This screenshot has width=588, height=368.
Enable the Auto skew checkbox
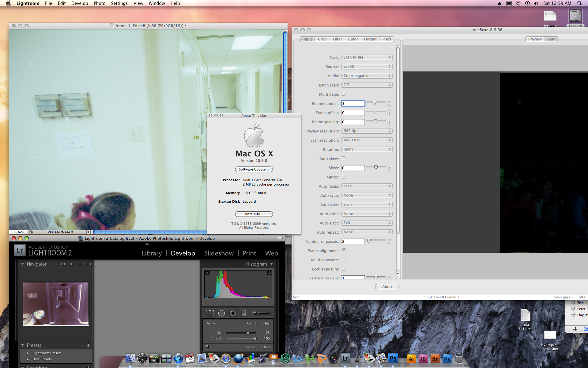pos(344,159)
